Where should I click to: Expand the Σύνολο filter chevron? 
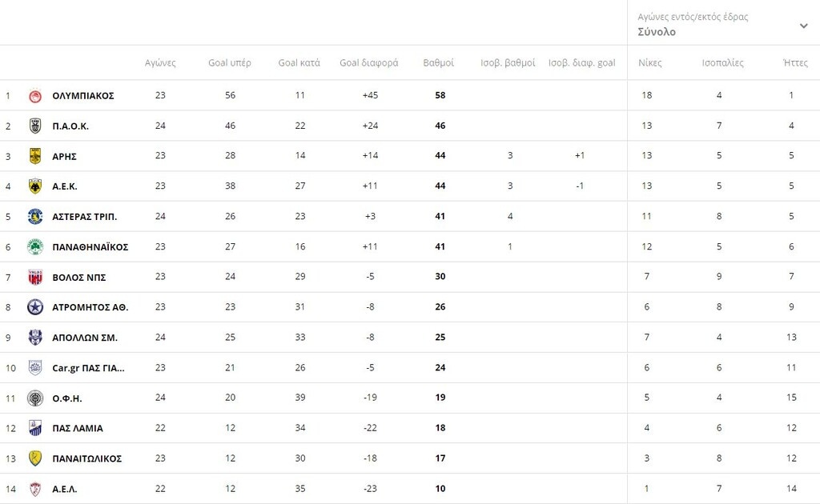(803, 26)
